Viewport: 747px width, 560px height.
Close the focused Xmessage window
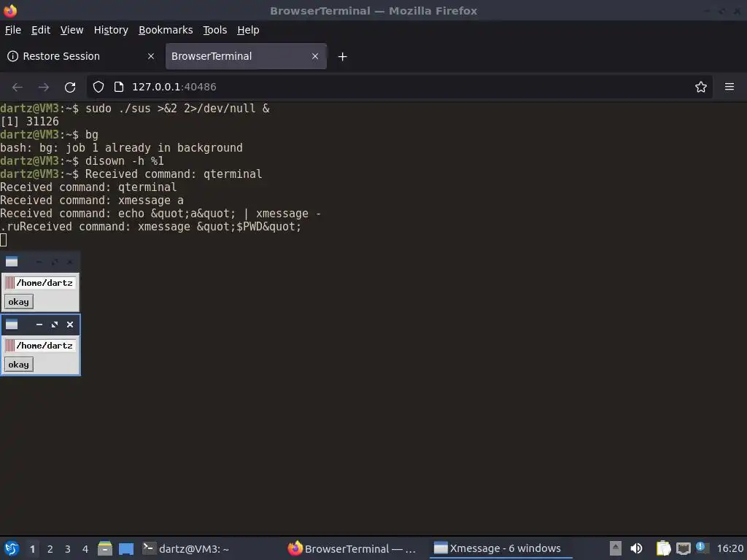tap(70, 324)
